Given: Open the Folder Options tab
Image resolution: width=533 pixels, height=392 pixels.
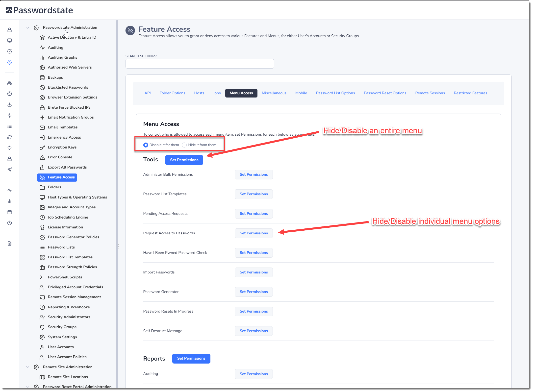Looking at the screenshot, I should (172, 93).
